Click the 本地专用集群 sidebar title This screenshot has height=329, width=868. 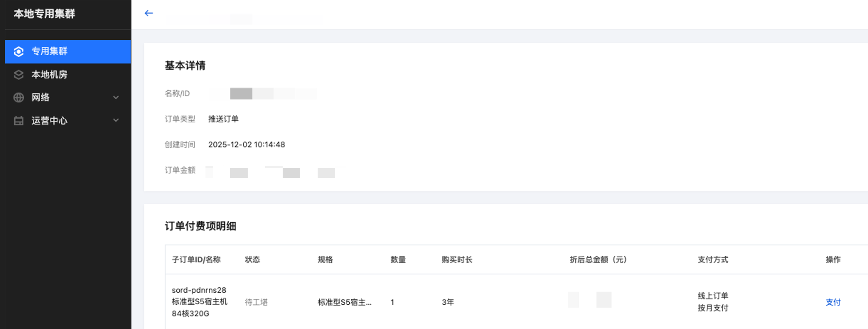pyautogui.click(x=44, y=14)
